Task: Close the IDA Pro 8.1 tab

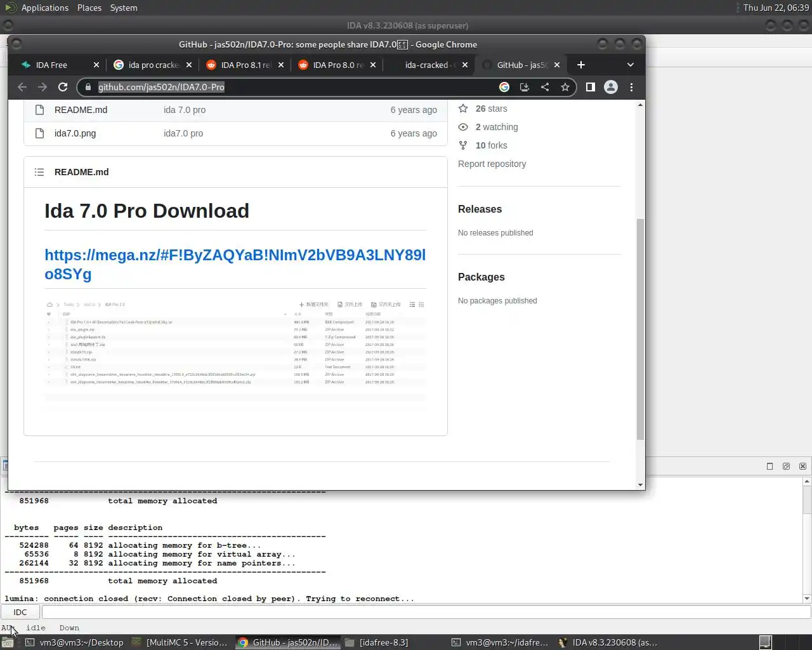Action: tap(281, 65)
